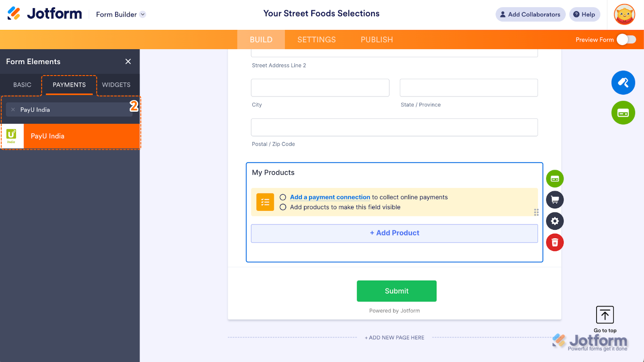Click the Jotform logo in the header
Image resolution: width=644 pixels, height=362 pixels.
(x=45, y=13)
